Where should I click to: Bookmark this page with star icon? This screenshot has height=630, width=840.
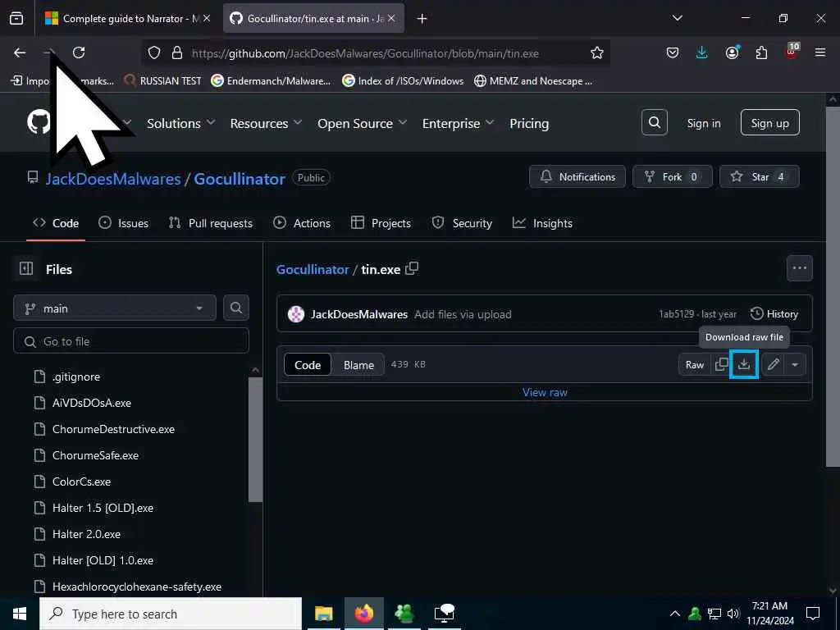point(597,52)
